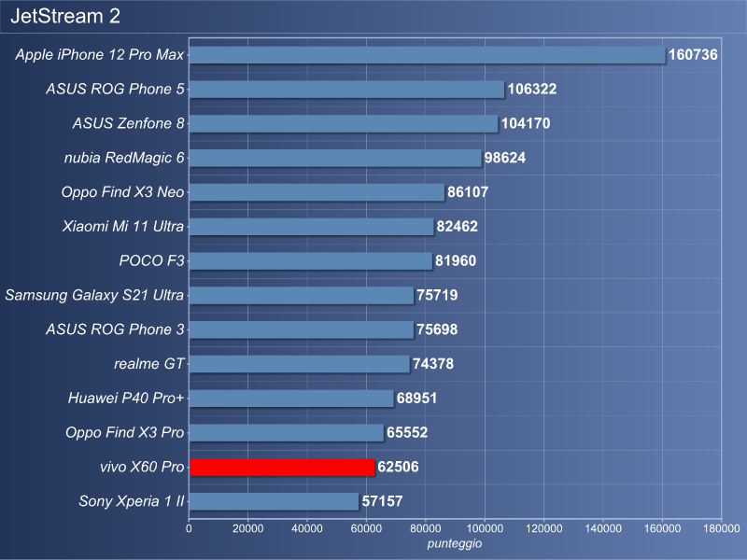Select the score value "98624"

tap(505, 158)
